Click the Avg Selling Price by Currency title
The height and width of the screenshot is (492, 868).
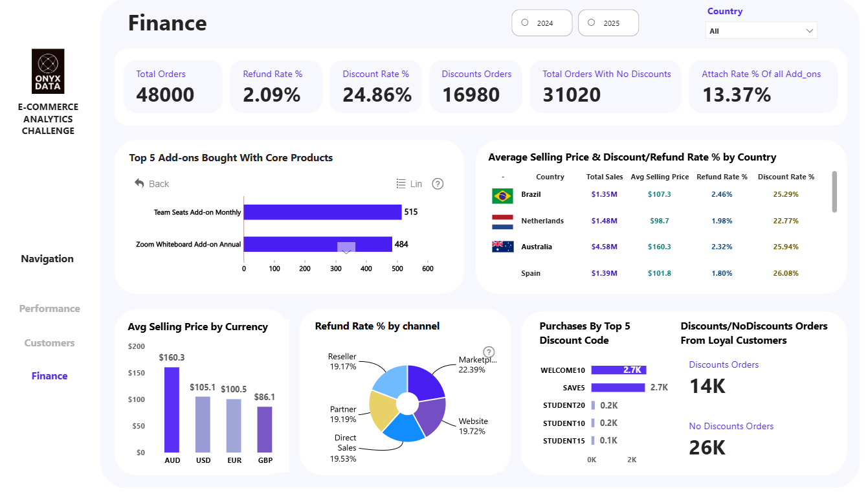coord(198,327)
